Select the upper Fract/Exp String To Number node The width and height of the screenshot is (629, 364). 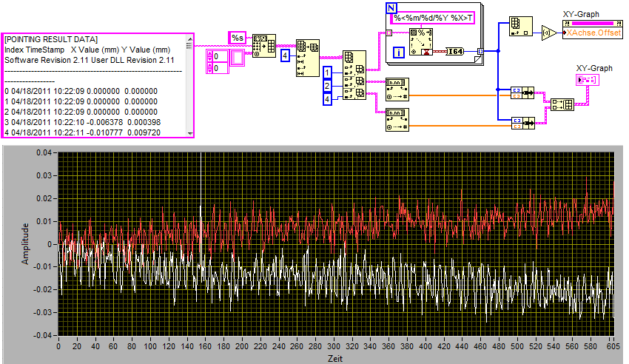pyautogui.click(x=397, y=89)
